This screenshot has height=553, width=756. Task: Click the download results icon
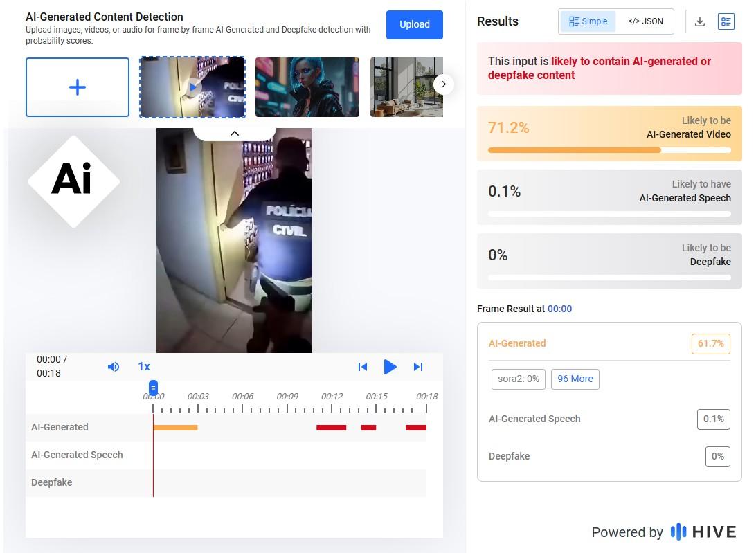pyautogui.click(x=700, y=21)
